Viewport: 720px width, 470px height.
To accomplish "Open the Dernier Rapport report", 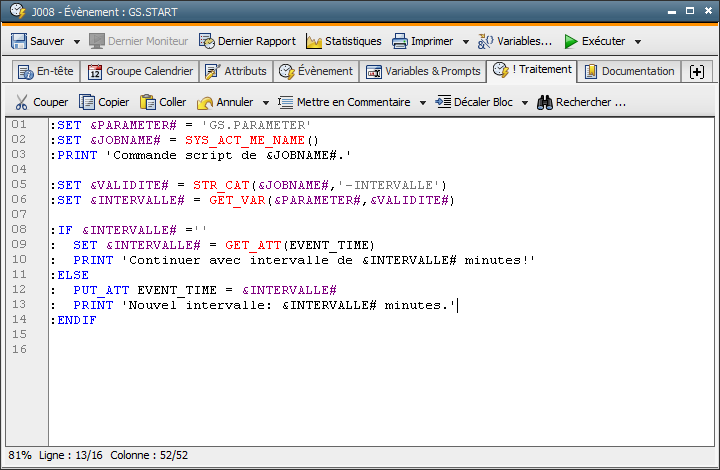I will pyautogui.click(x=247, y=42).
